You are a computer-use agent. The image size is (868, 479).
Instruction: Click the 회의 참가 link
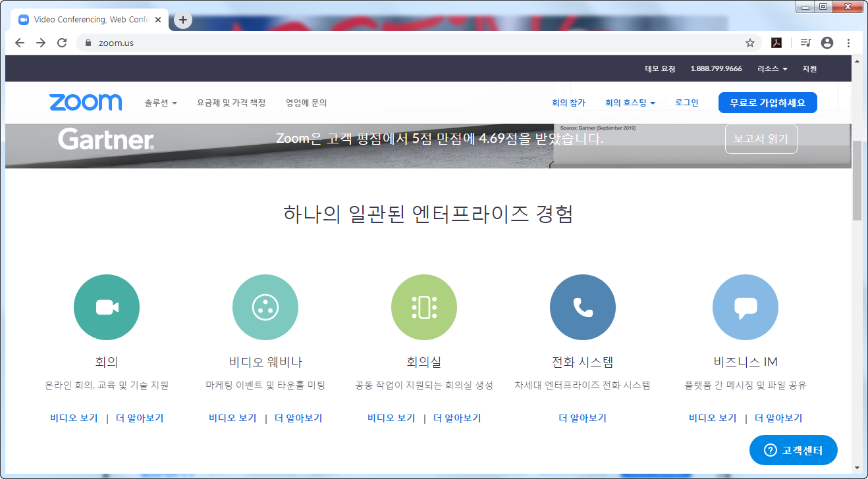coord(568,103)
